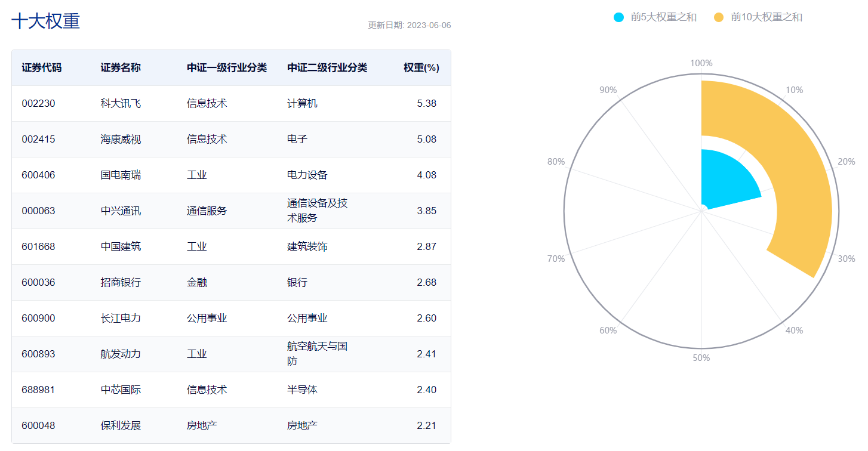Click weight value 2.21
The width and height of the screenshot is (868, 451).
point(427,426)
